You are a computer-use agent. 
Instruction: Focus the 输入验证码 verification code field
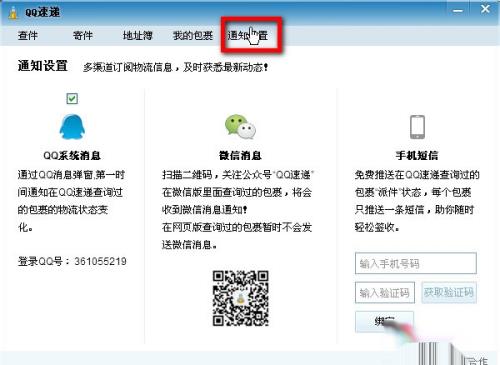(x=385, y=293)
